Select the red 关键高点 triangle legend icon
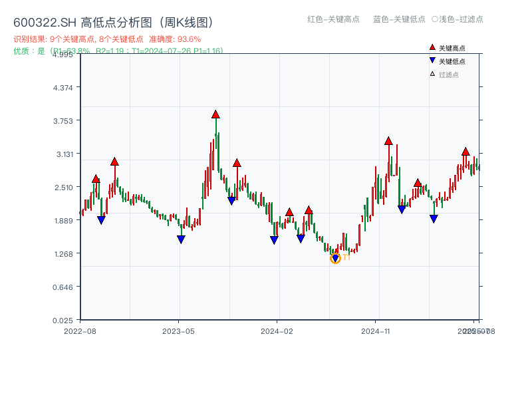Screen dimensions: 532x399 click(x=432, y=47)
